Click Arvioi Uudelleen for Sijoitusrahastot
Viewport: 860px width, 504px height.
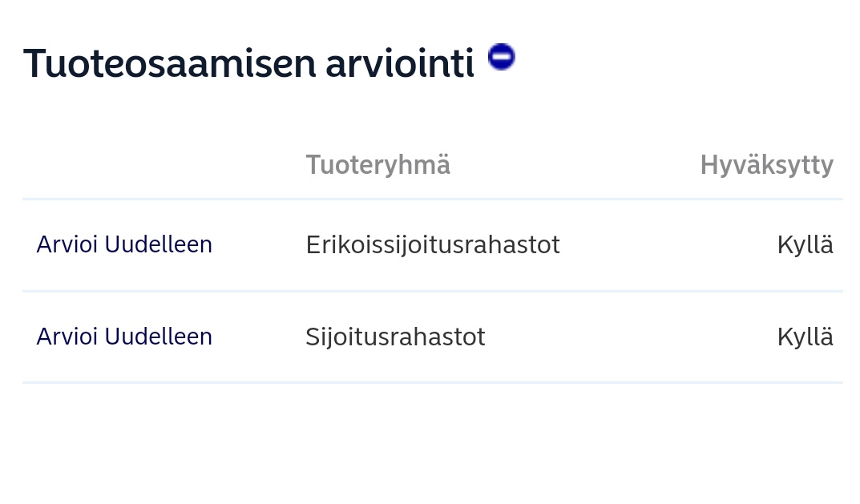pos(124,337)
